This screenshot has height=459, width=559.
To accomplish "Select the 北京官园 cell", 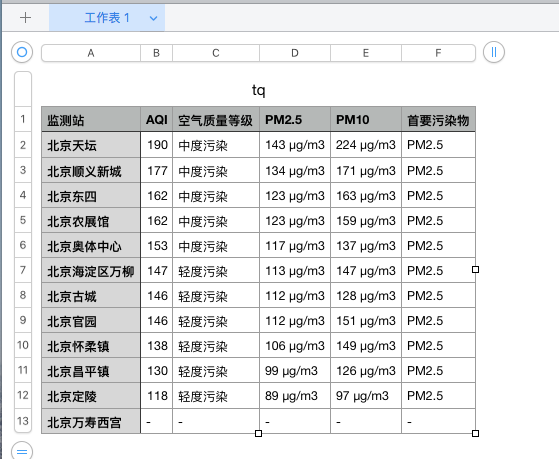I will (91, 320).
